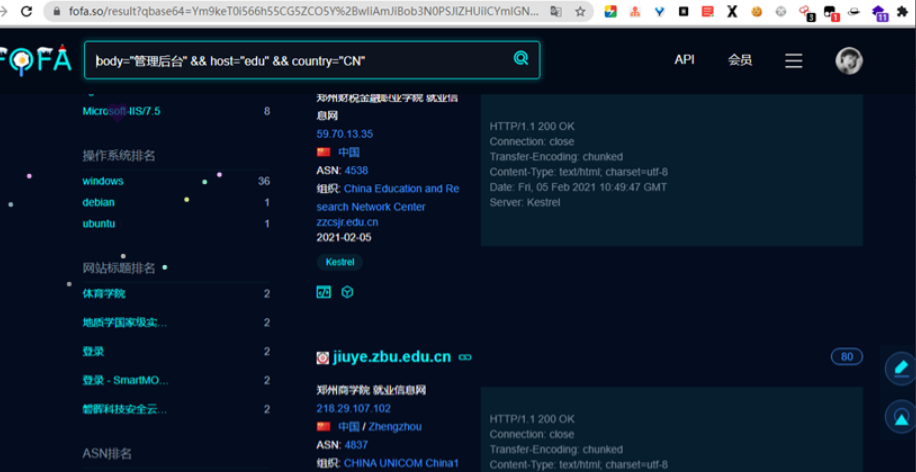Open IP address 59.70.13.35
The height and width of the screenshot is (472, 916).
click(x=345, y=134)
